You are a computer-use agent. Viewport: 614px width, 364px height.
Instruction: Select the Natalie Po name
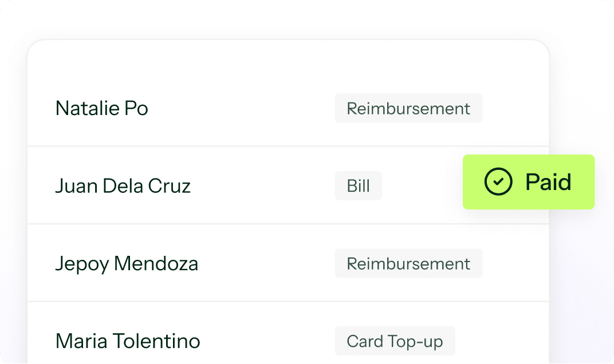coord(101,108)
